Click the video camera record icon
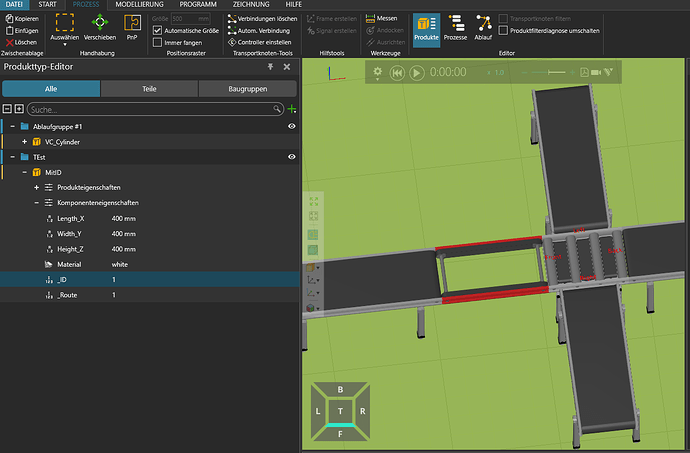The image size is (690, 453). click(x=596, y=72)
